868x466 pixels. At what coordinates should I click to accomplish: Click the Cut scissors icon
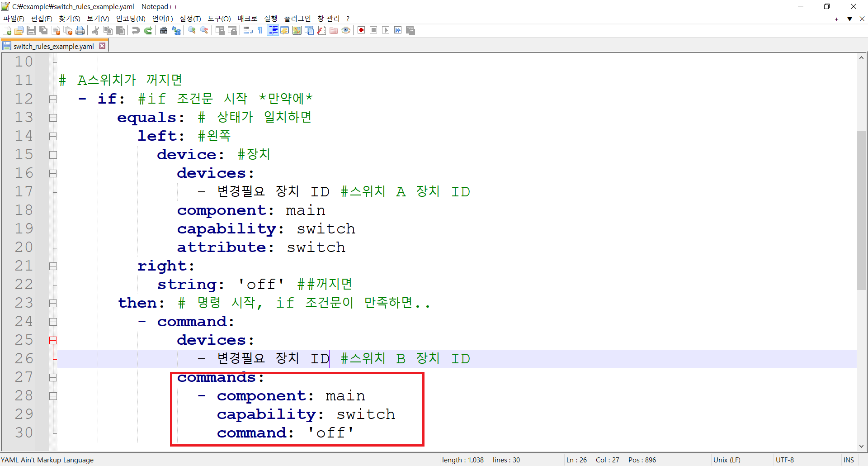[95, 30]
